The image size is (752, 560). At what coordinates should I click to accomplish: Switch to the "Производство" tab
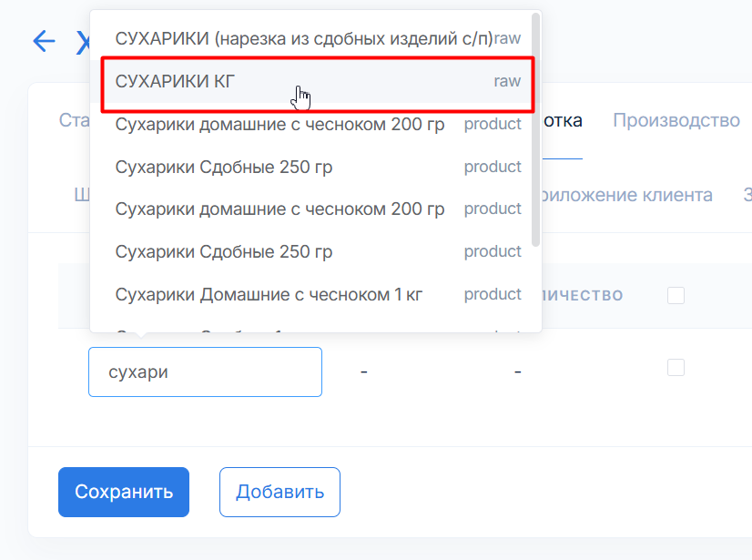click(x=676, y=120)
